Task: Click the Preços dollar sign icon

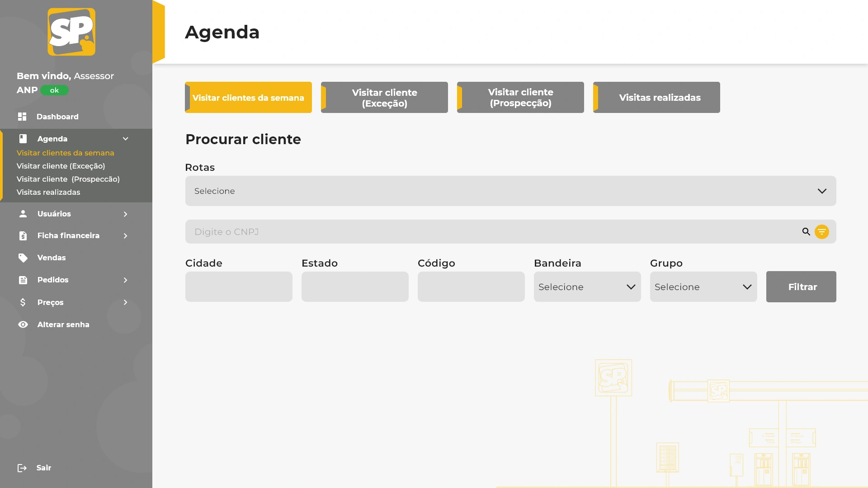Action: [23, 302]
